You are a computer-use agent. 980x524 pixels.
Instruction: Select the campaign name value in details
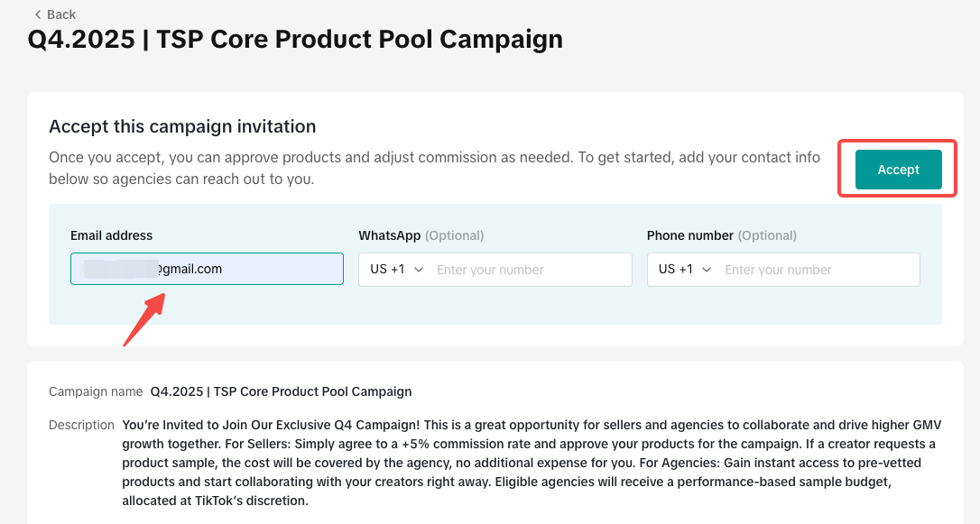281,391
